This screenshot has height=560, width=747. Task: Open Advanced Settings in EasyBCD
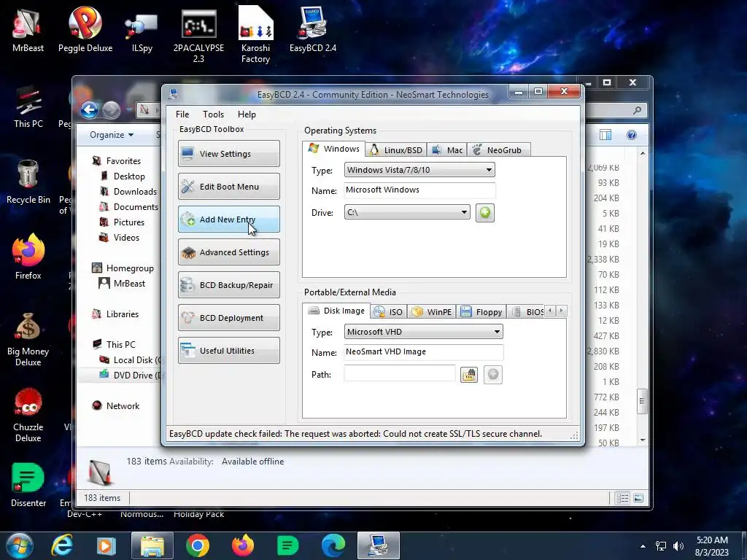pyautogui.click(x=228, y=252)
